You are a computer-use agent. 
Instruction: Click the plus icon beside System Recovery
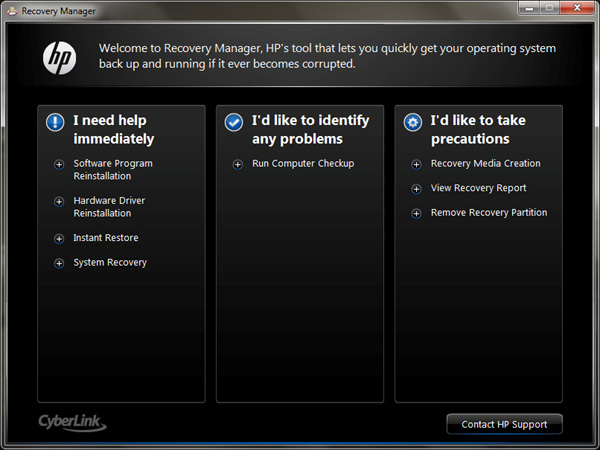[x=59, y=263]
